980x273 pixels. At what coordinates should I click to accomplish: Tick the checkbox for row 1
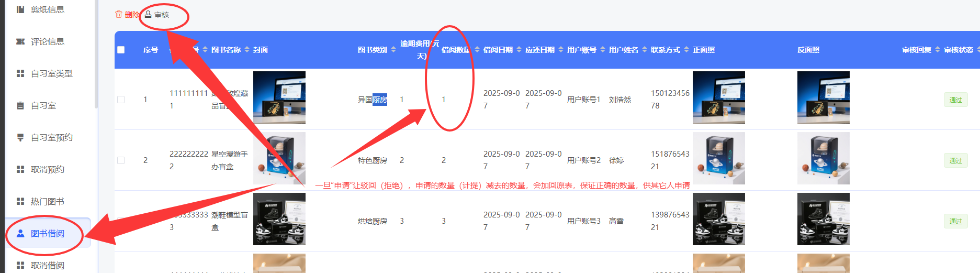[121, 100]
